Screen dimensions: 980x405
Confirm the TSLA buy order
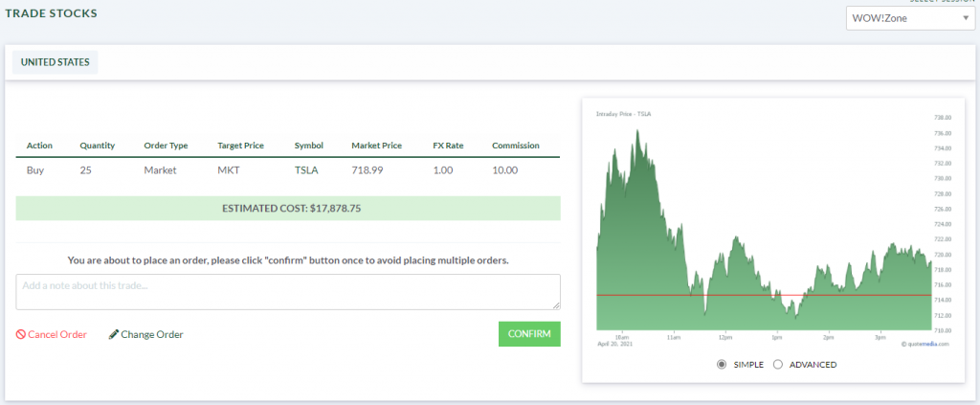[x=529, y=334]
